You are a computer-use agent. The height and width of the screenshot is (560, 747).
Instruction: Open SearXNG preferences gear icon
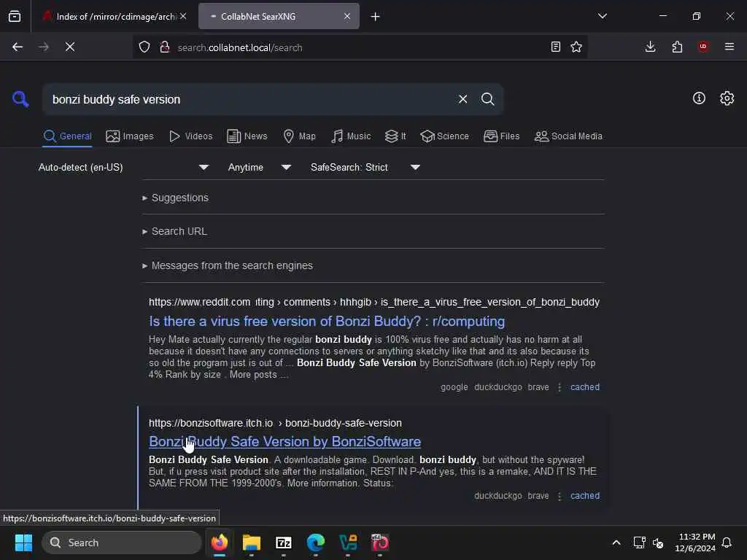pos(727,98)
